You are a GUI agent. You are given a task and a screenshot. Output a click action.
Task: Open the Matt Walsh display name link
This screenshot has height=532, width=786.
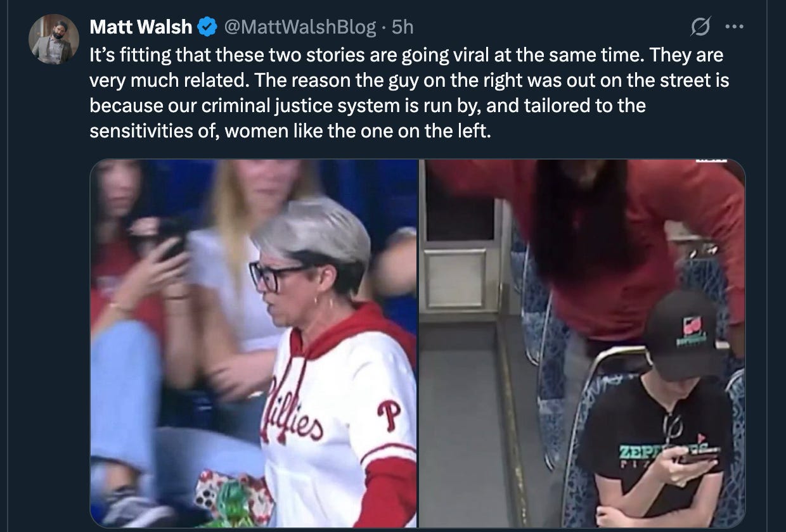point(141,27)
